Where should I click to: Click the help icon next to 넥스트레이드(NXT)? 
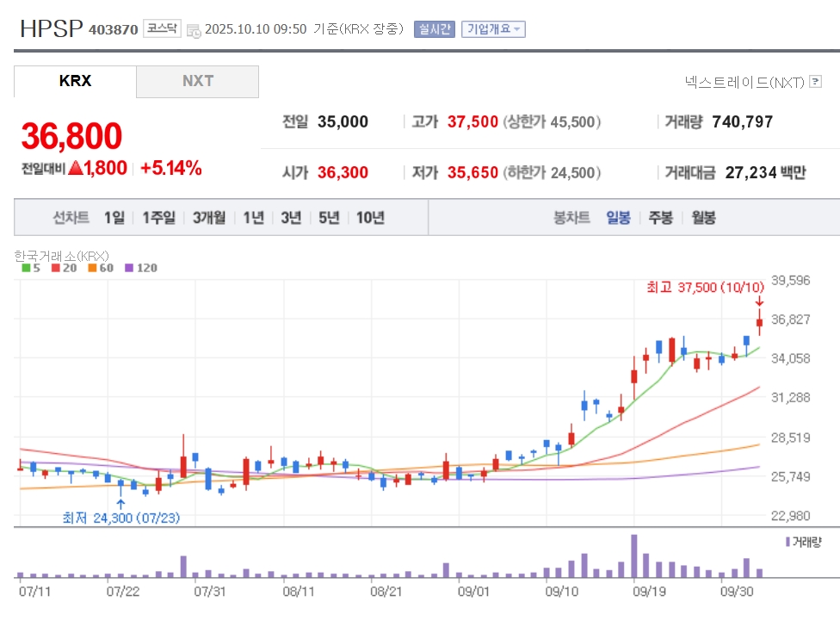tap(816, 82)
